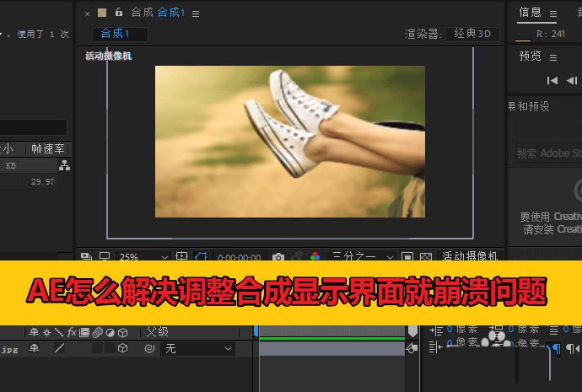Open the 预览 panel menu icon

(x=553, y=56)
